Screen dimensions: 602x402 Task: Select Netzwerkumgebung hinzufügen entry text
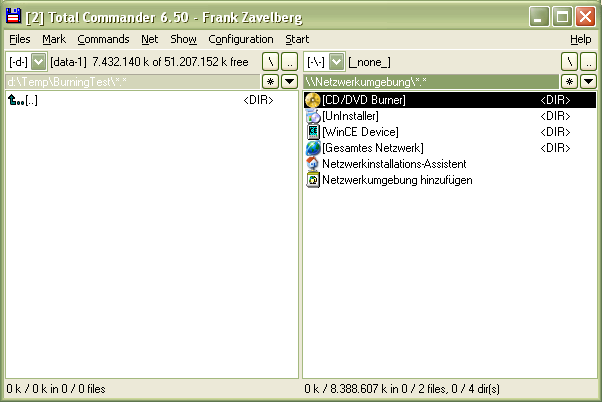tap(397, 180)
